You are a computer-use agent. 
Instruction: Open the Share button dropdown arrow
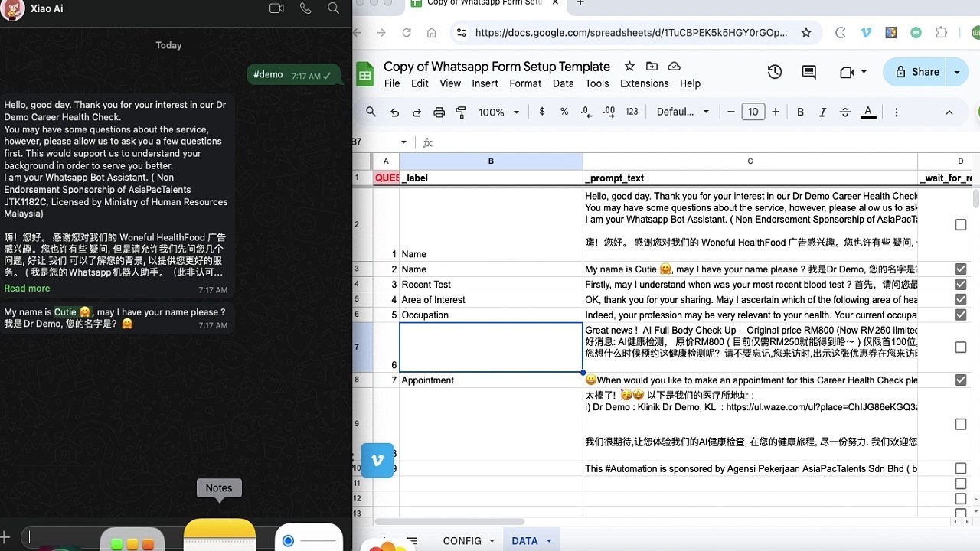956,72
